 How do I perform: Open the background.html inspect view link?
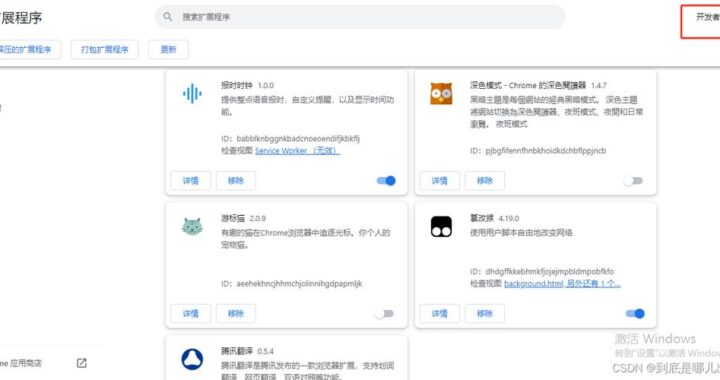[x=562, y=284]
